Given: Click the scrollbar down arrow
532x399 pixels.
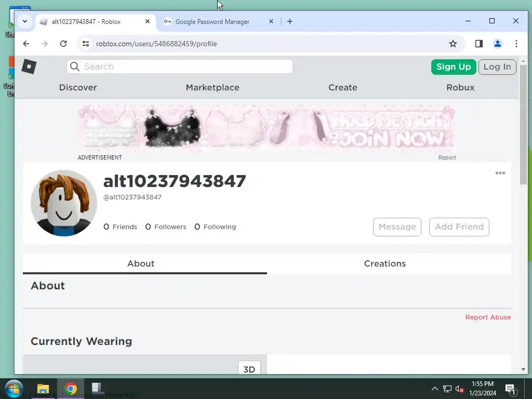Looking at the screenshot, I should tap(523, 369).
